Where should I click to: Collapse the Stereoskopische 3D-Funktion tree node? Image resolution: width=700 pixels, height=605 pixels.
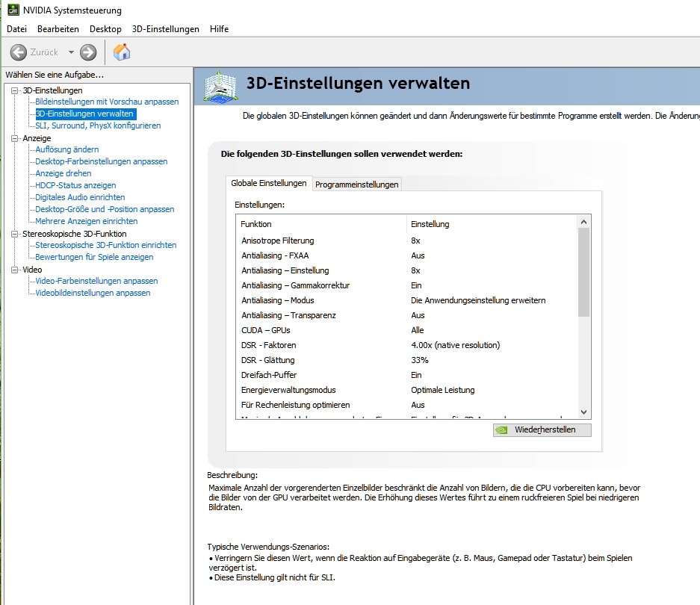[x=15, y=234]
